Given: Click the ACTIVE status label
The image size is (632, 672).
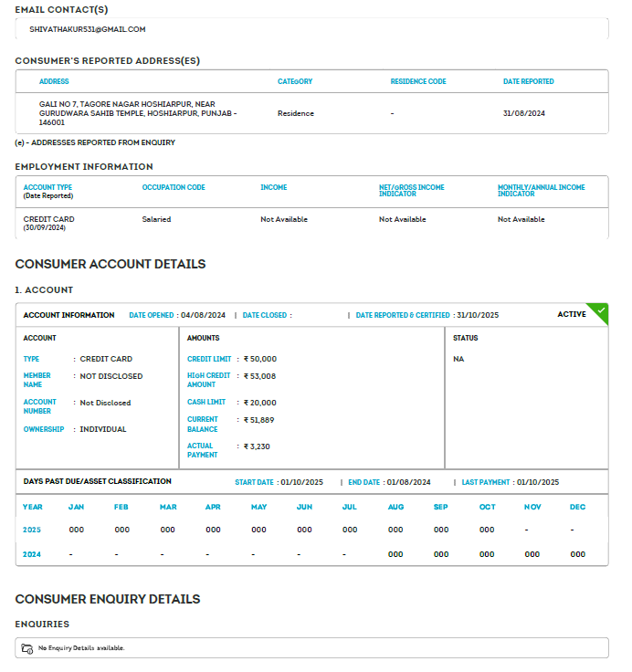Looking at the screenshot, I should pos(572,314).
